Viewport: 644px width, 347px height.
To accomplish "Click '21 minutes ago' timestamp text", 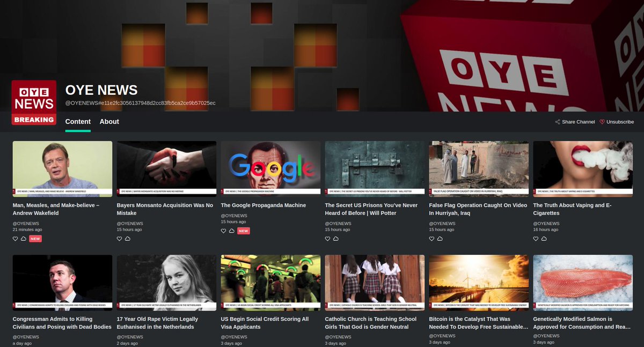I will tap(27, 230).
